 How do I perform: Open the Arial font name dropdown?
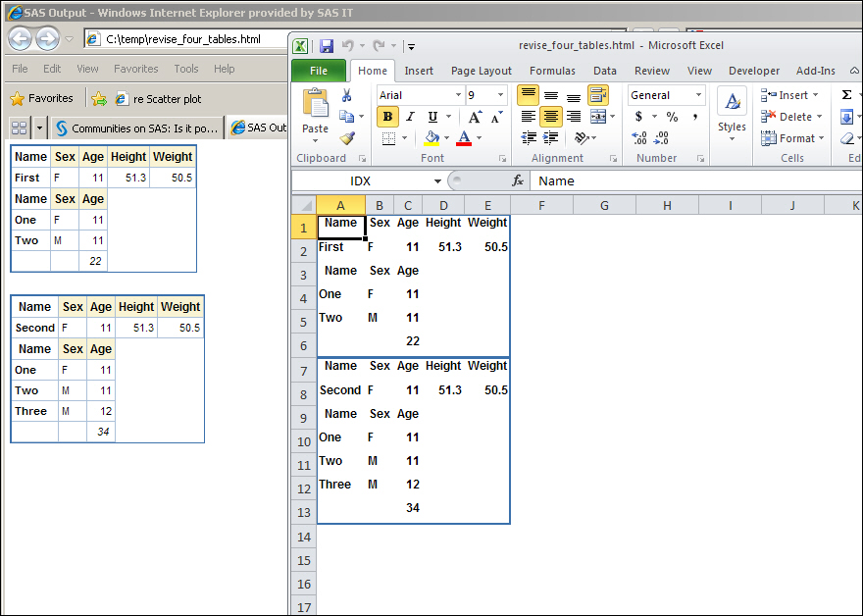point(457,95)
